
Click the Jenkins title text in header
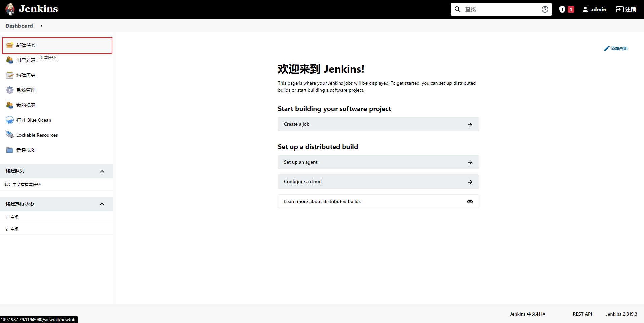click(x=39, y=9)
